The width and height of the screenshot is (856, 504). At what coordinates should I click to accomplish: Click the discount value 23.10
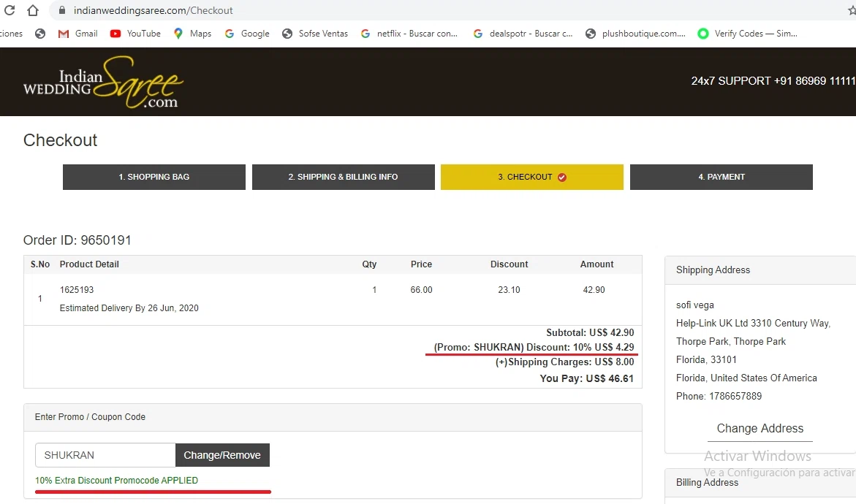click(x=509, y=290)
